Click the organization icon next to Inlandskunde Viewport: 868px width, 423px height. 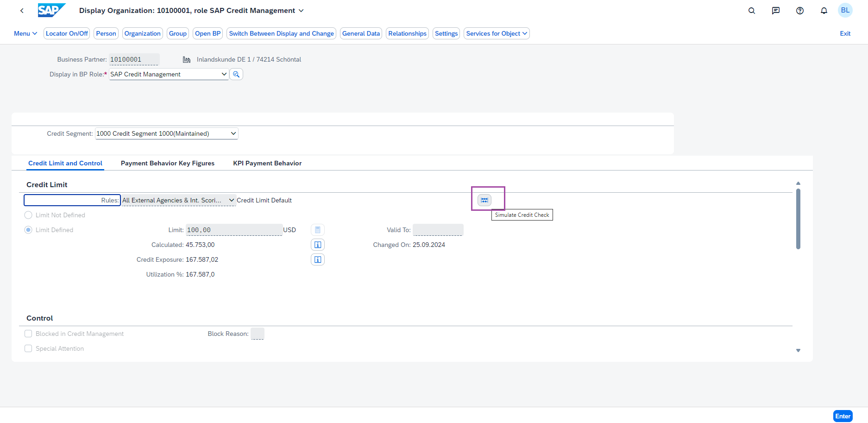tap(187, 59)
